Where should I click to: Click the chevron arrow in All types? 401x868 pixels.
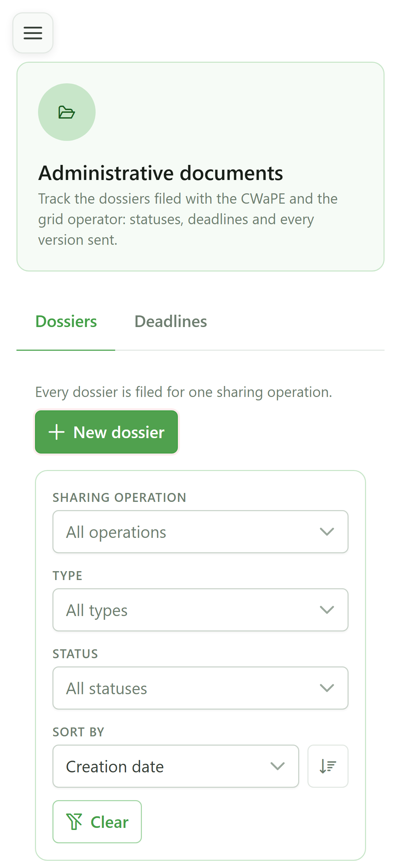point(327,610)
